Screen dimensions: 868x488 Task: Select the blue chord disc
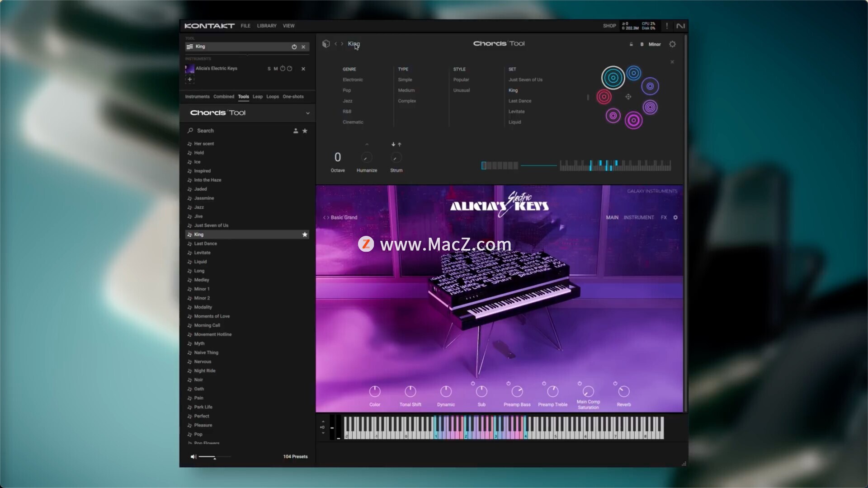pyautogui.click(x=634, y=73)
